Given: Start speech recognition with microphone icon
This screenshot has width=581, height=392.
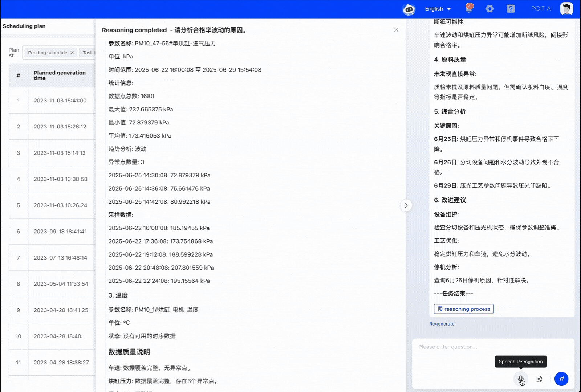Looking at the screenshot, I should point(521,379).
